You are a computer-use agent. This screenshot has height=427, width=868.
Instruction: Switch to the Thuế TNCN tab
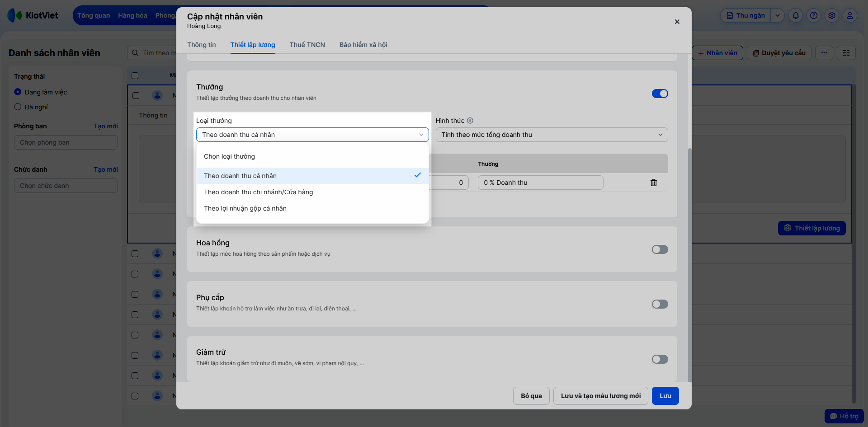click(307, 45)
